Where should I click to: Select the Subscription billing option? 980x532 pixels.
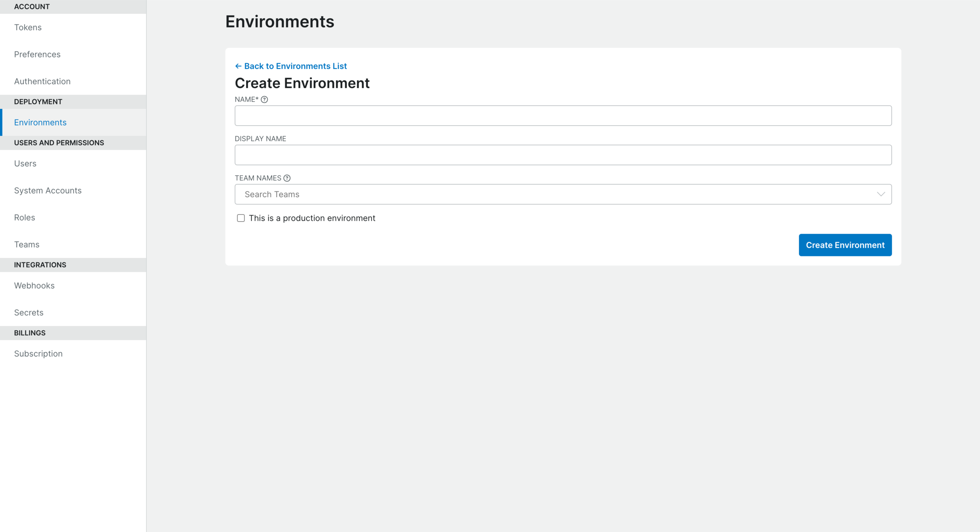point(38,353)
